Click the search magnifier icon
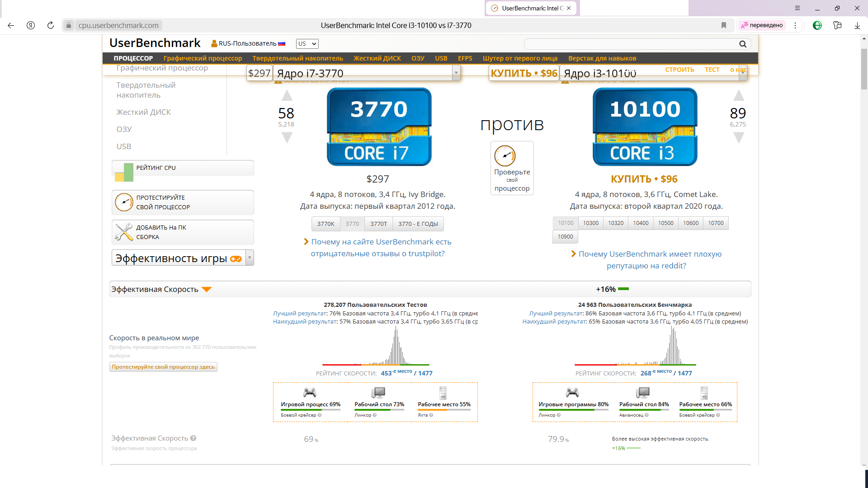 click(x=742, y=44)
